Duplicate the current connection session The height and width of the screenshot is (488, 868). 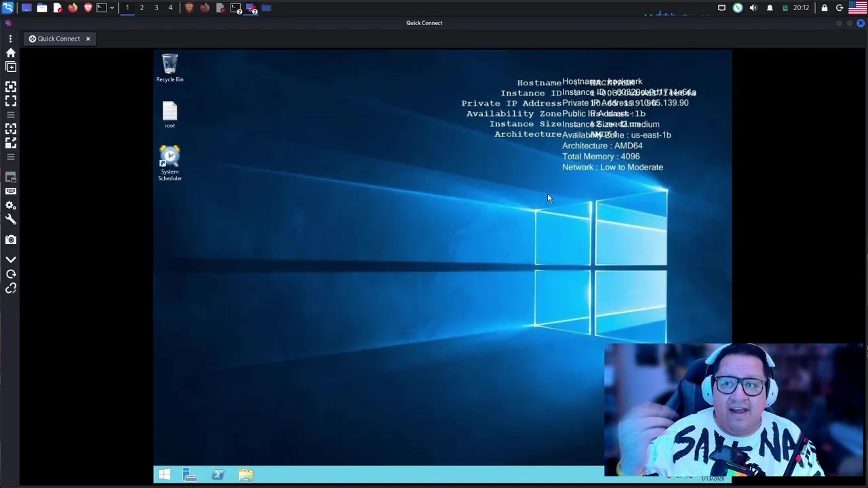pyautogui.click(x=11, y=66)
